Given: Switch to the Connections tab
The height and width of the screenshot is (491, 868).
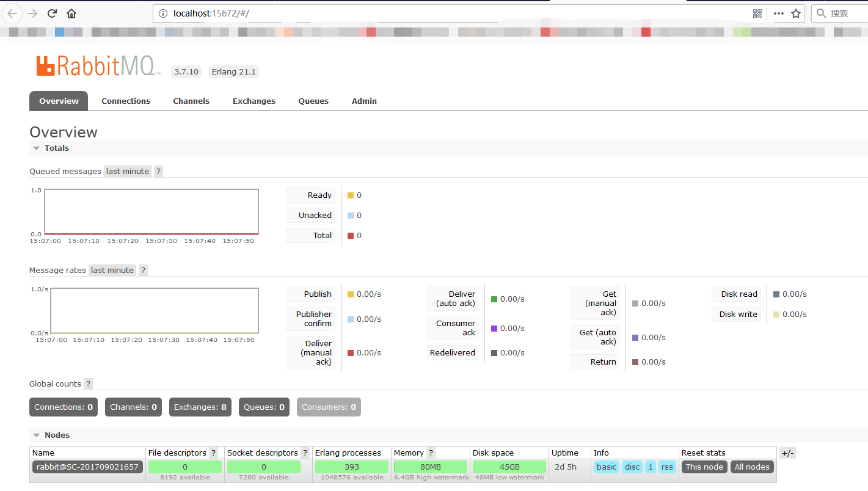Looking at the screenshot, I should click(126, 101).
